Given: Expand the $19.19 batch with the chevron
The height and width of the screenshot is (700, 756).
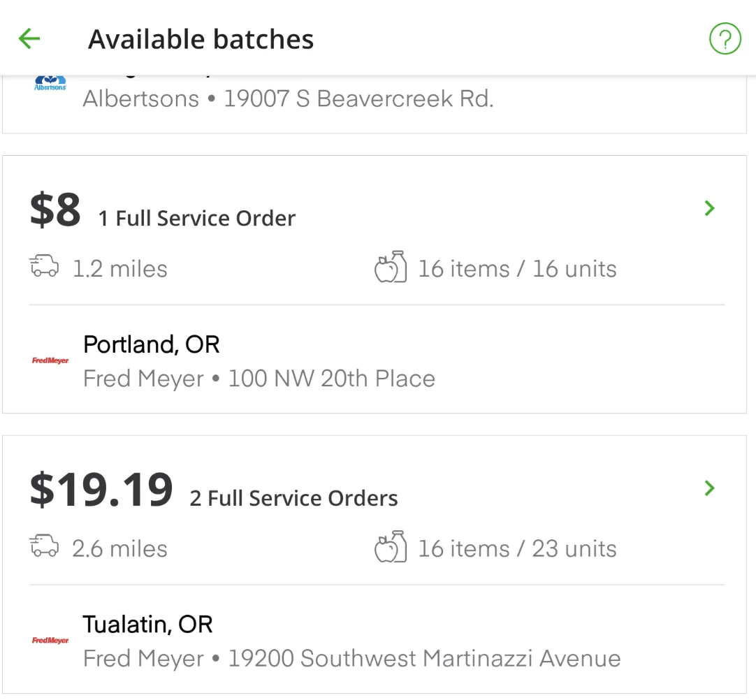Looking at the screenshot, I should point(709,488).
